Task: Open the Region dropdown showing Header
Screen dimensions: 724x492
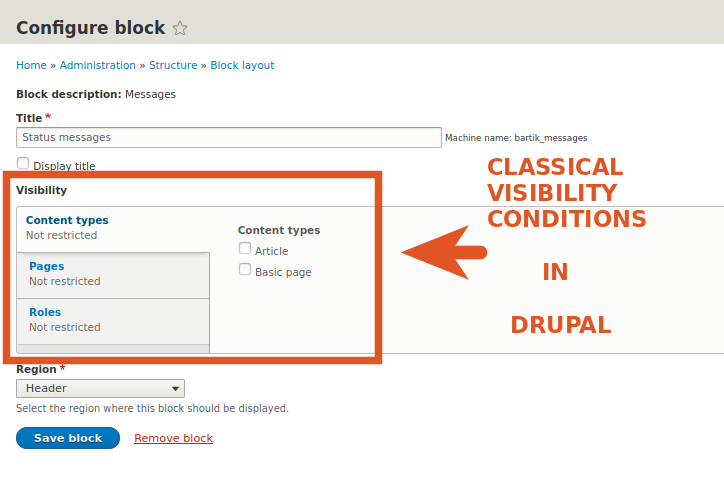Action: pyautogui.click(x=100, y=388)
